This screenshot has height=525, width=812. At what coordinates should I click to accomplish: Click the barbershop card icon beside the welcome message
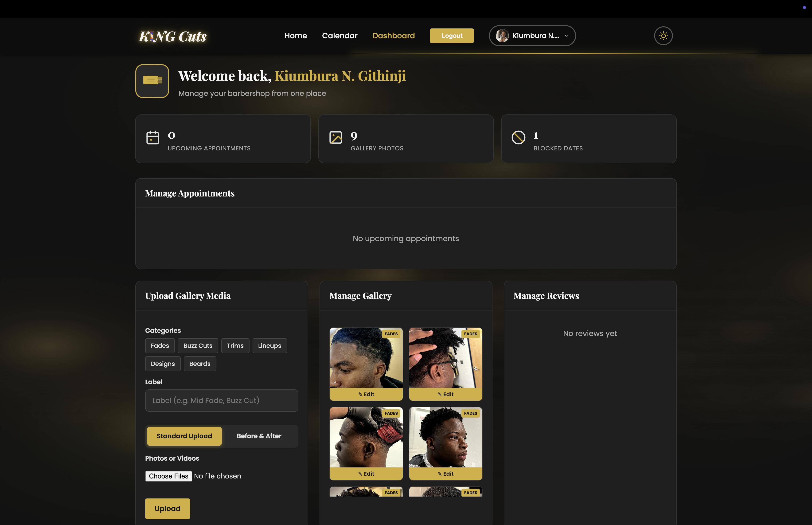click(x=152, y=81)
